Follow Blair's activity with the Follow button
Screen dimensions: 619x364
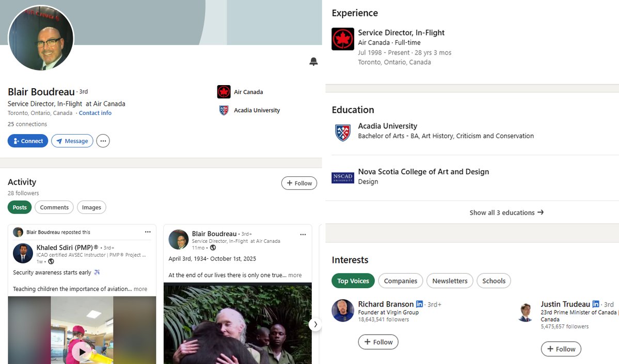[x=299, y=183]
